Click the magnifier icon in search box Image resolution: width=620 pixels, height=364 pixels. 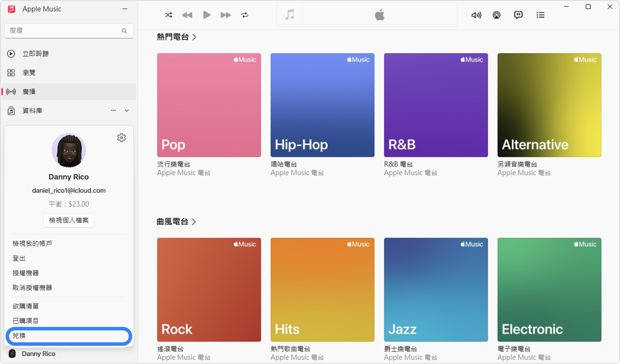(x=124, y=31)
